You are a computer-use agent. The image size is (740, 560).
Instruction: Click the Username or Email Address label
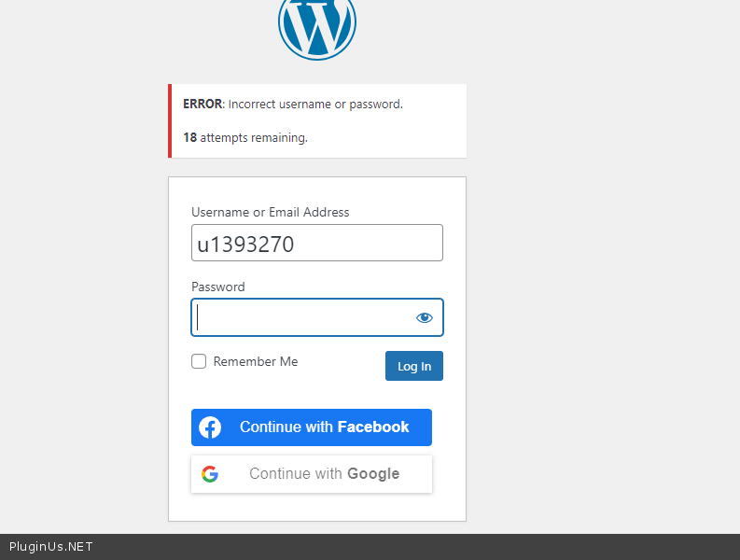tap(271, 212)
